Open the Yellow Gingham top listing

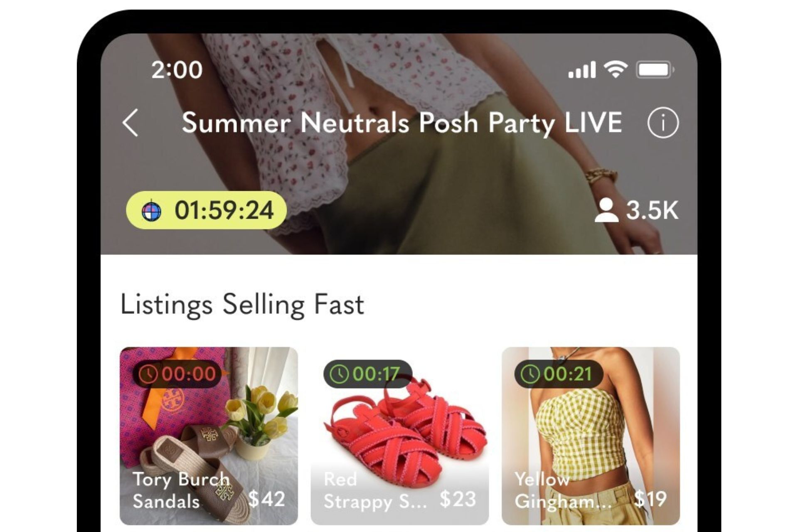591,436
